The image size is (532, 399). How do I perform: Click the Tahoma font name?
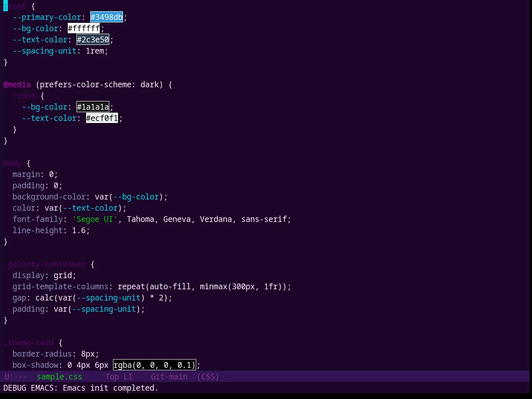point(140,219)
